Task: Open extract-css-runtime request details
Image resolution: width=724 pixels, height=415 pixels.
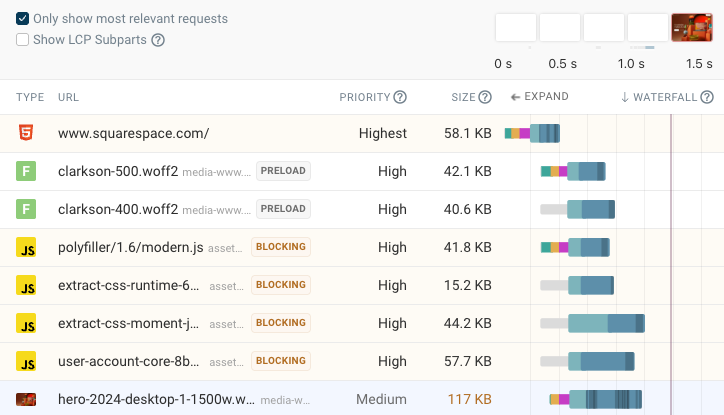Action: click(128, 285)
